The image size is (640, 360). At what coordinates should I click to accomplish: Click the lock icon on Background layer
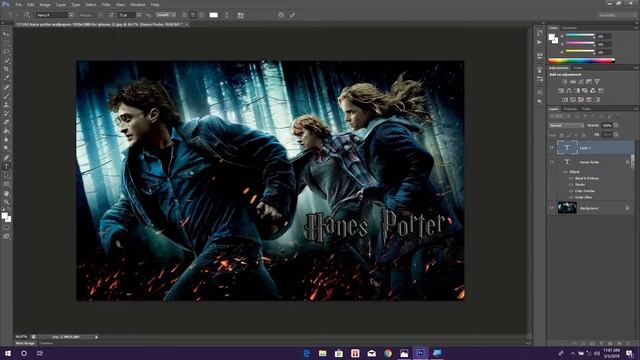(x=627, y=208)
